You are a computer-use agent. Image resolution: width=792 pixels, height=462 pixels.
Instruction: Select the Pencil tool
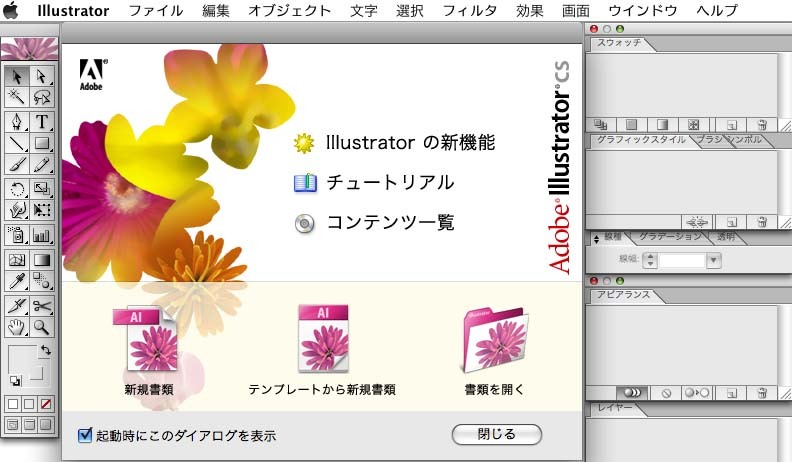tap(42, 164)
